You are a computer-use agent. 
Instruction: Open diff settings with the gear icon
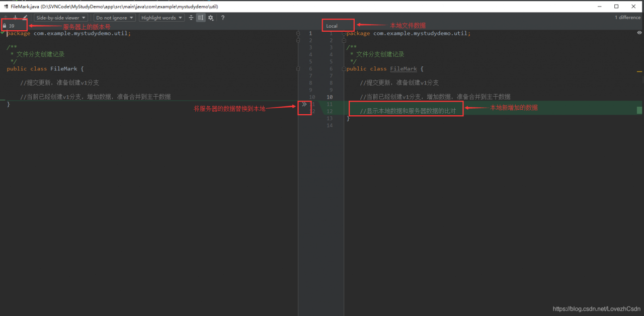point(210,18)
